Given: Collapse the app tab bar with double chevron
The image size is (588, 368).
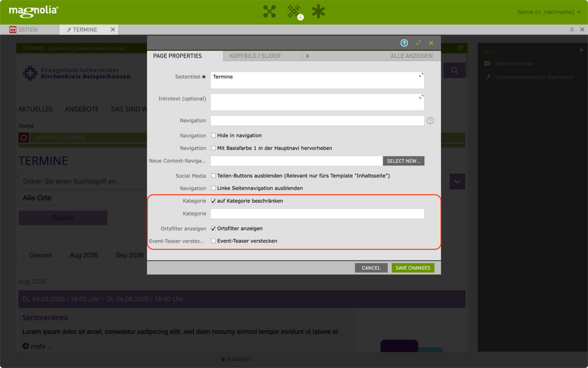Looking at the screenshot, I should click(572, 29).
